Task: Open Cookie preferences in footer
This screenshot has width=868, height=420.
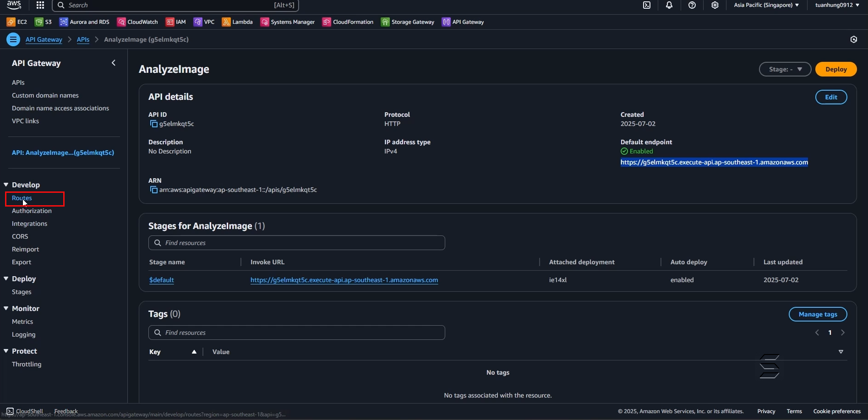Action: [837, 411]
